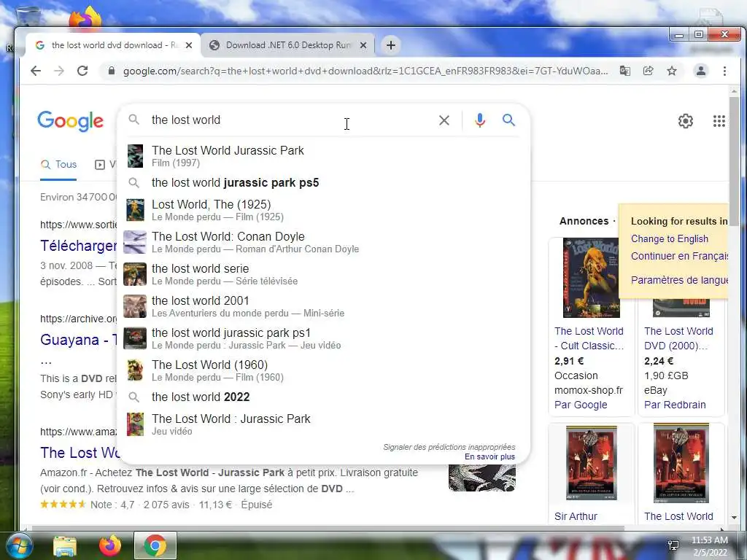Viewport: 747px width, 560px height.
Task: Click the share page icon in address bar
Action: click(x=648, y=71)
